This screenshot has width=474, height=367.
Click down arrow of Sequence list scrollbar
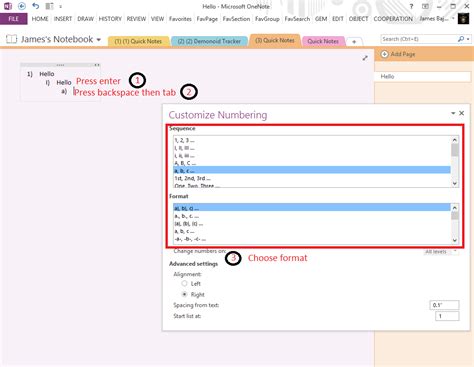point(455,183)
